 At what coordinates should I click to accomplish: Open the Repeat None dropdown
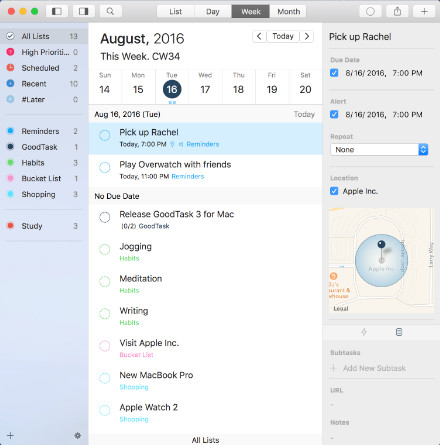tap(379, 150)
